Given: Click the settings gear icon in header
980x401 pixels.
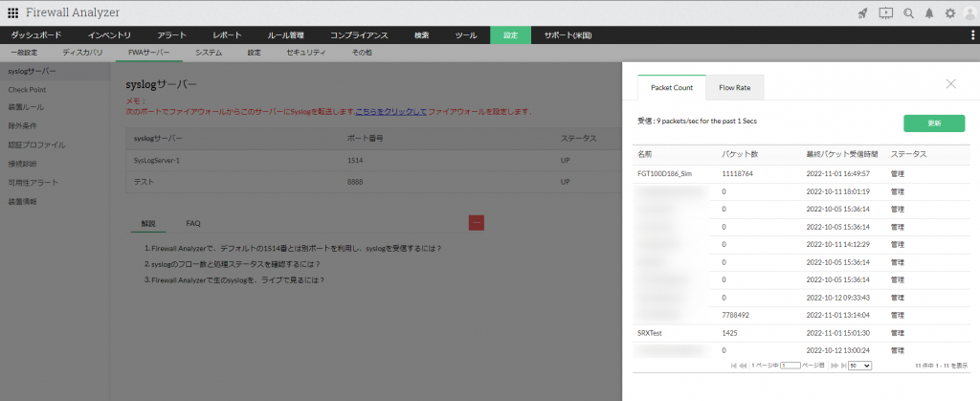Looking at the screenshot, I should [x=950, y=12].
